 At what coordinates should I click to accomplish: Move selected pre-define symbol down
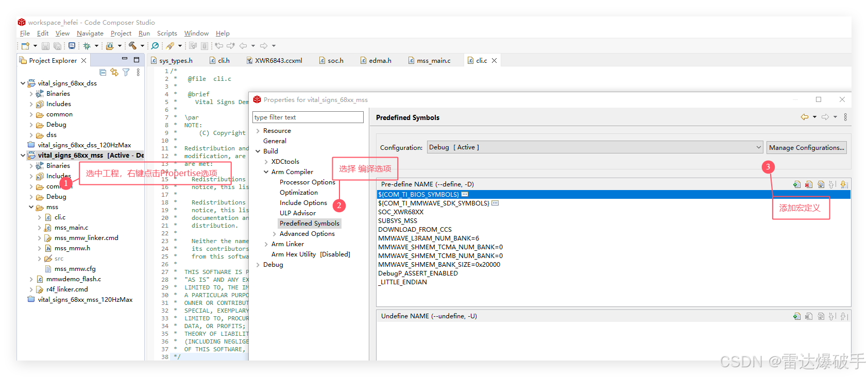(x=844, y=184)
